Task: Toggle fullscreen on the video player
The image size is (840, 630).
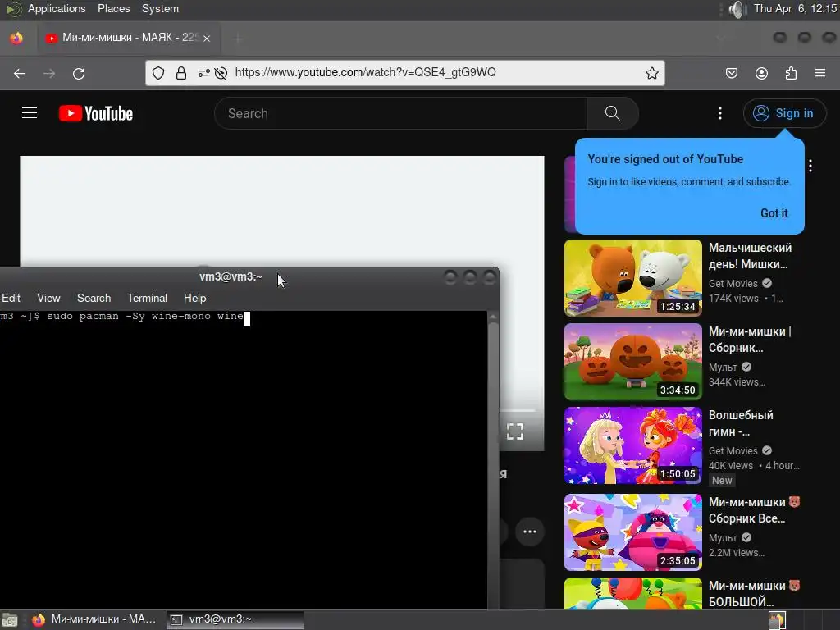Action: point(515,431)
